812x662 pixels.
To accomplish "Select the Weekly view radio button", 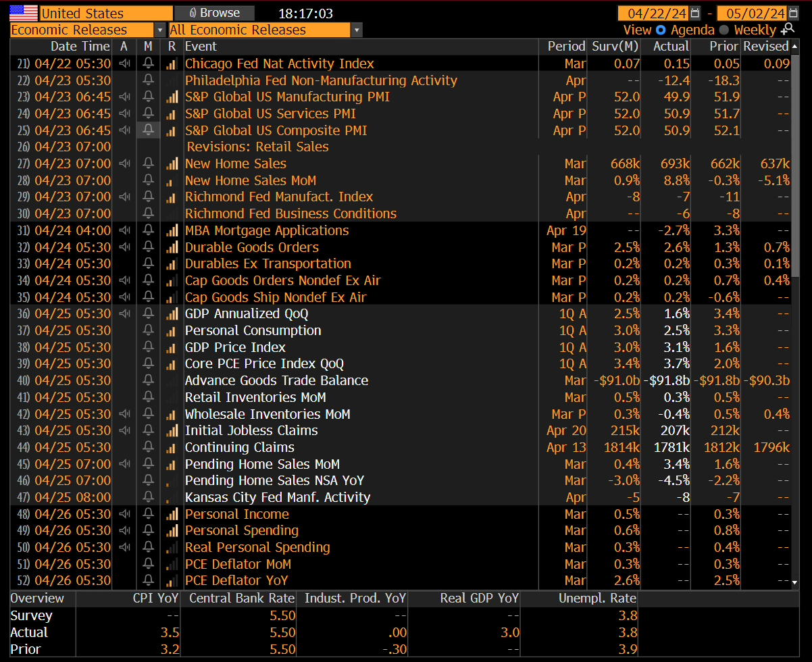I will click(724, 30).
